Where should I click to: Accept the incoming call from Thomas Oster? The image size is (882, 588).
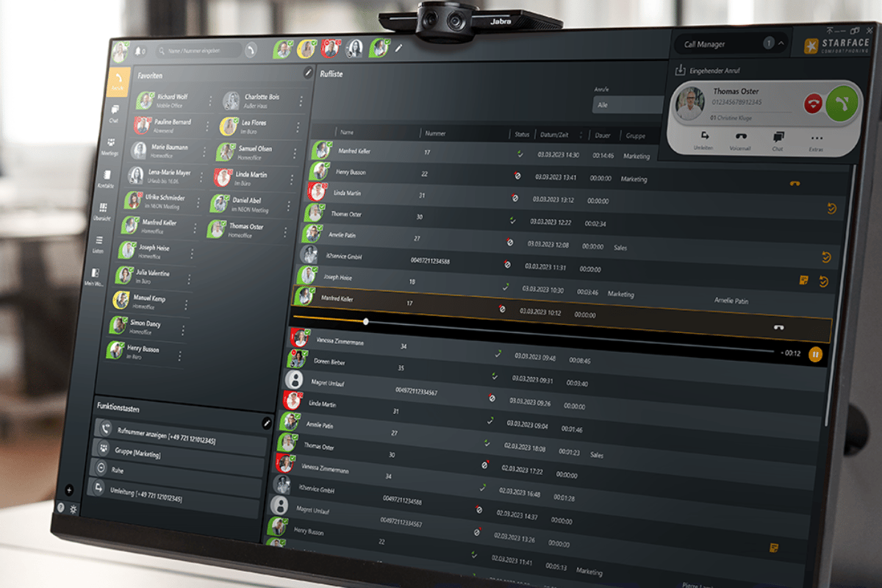pyautogui.click(x=841, y=103)
